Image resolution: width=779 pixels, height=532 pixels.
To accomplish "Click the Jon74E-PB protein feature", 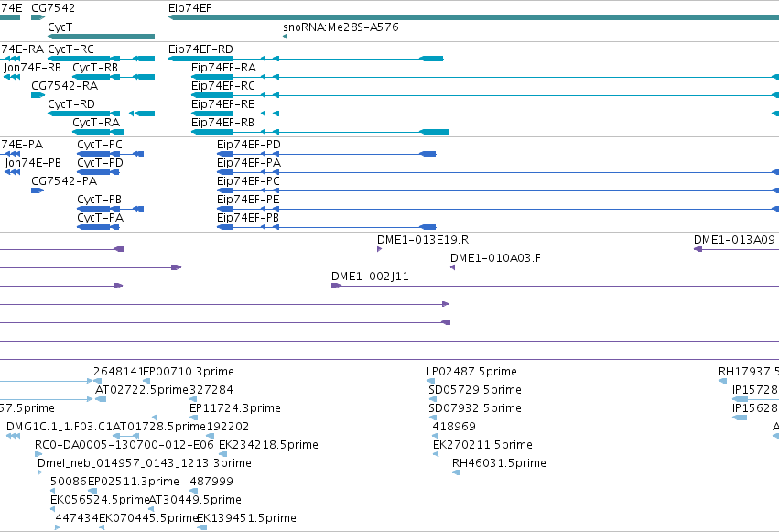I will [13, 172].
